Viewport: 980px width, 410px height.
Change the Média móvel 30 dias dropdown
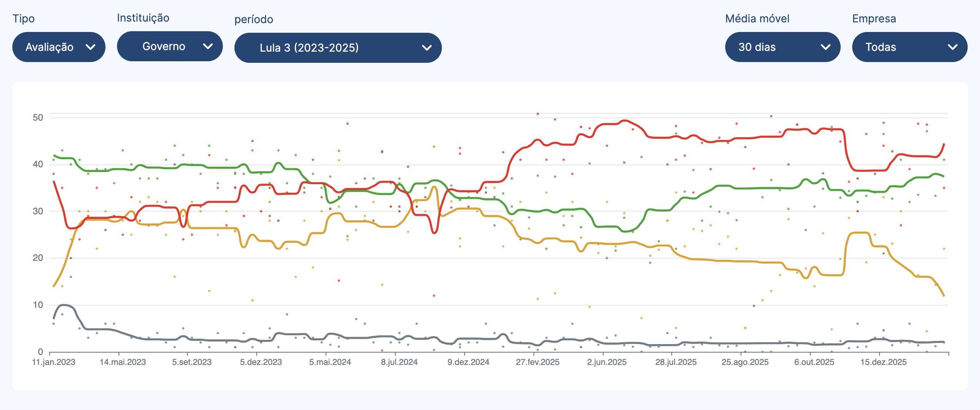click(782, 47)
